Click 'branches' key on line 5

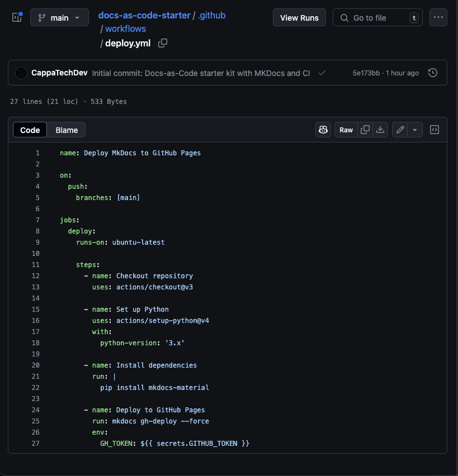[x=92, y=198]
